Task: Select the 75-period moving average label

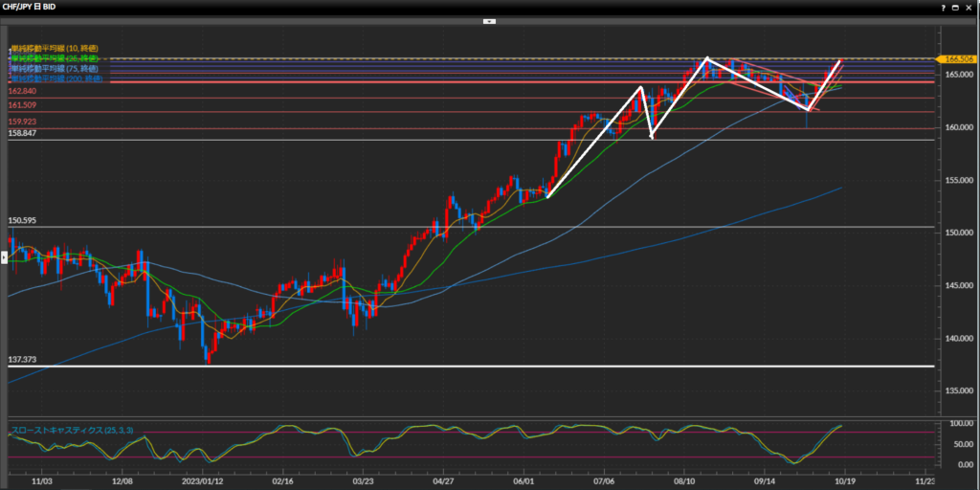Action: point(54,68)
